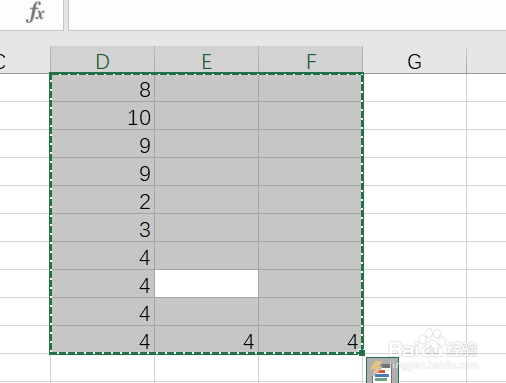Click the cell with 4 in column F
The width and height of the screenshot is (506, 383).
(x=311, y=339)
